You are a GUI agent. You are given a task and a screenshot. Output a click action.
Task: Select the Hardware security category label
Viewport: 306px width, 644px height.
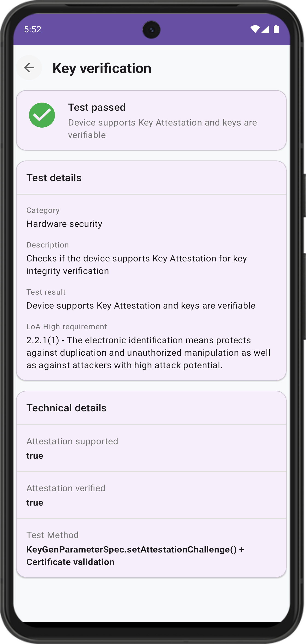coord(64,224)
